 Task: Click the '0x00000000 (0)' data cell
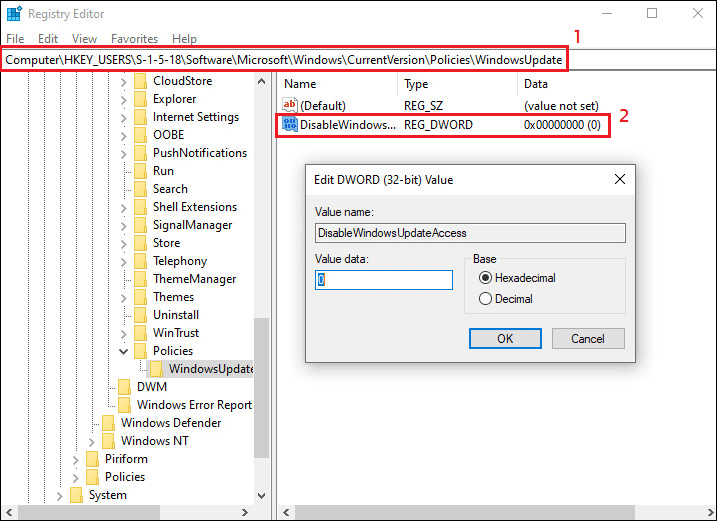point(562,124)
